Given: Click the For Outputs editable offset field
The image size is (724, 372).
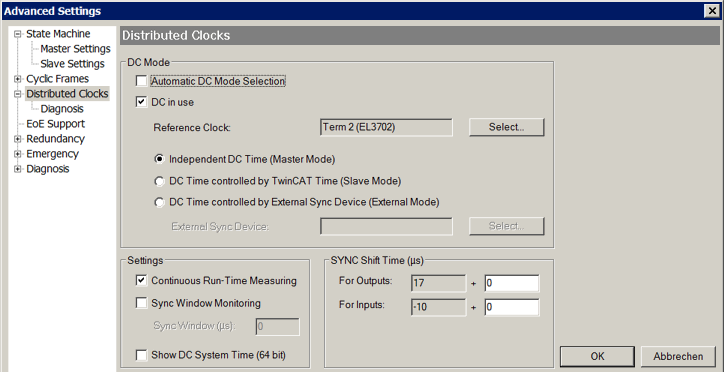Looking at the screenshot, I should [x=512, y=283].
